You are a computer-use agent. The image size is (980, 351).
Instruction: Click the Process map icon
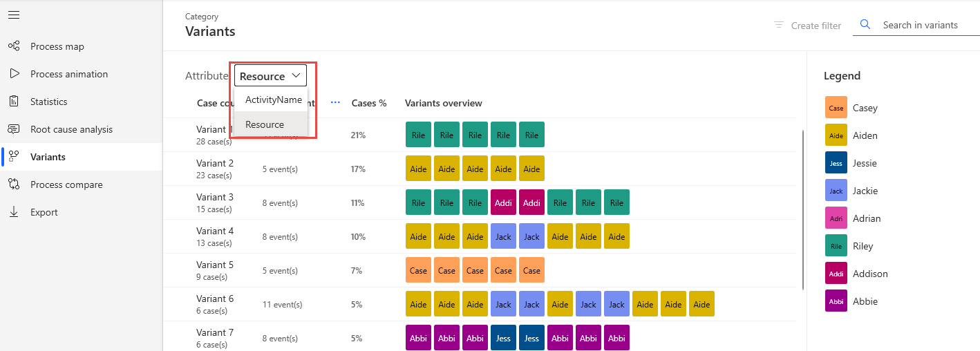click(x=14, y=46)
